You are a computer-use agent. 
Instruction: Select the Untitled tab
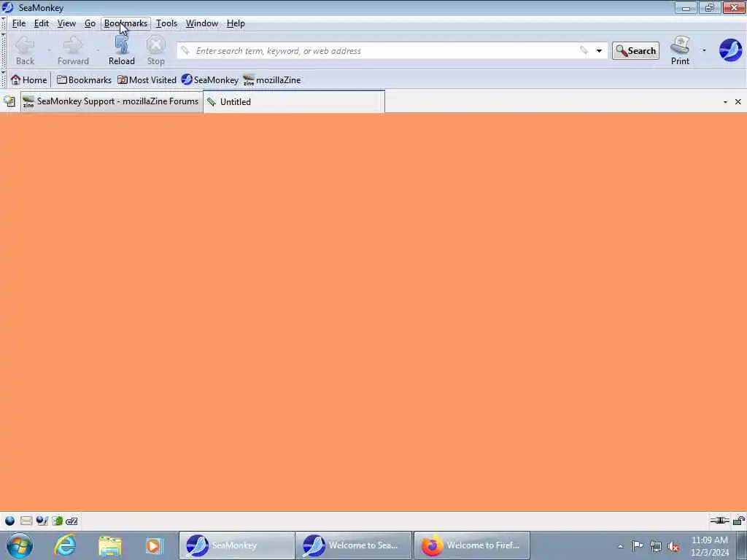[x=294, y=101]
